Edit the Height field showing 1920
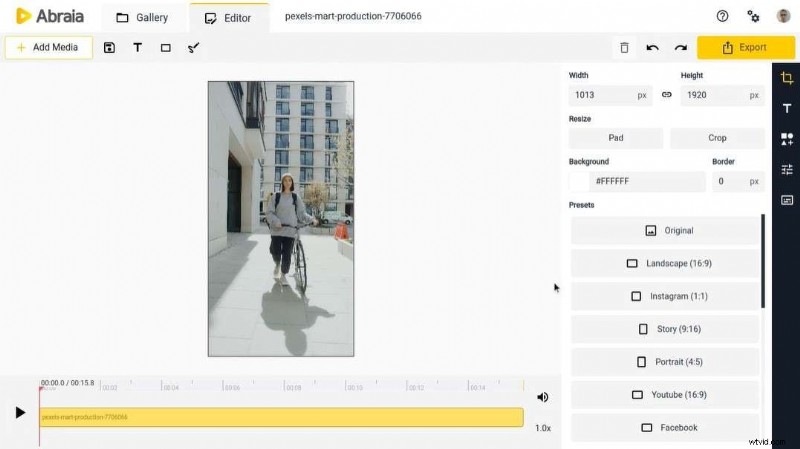This screenshot has height=449, width=800. point(722,95)
